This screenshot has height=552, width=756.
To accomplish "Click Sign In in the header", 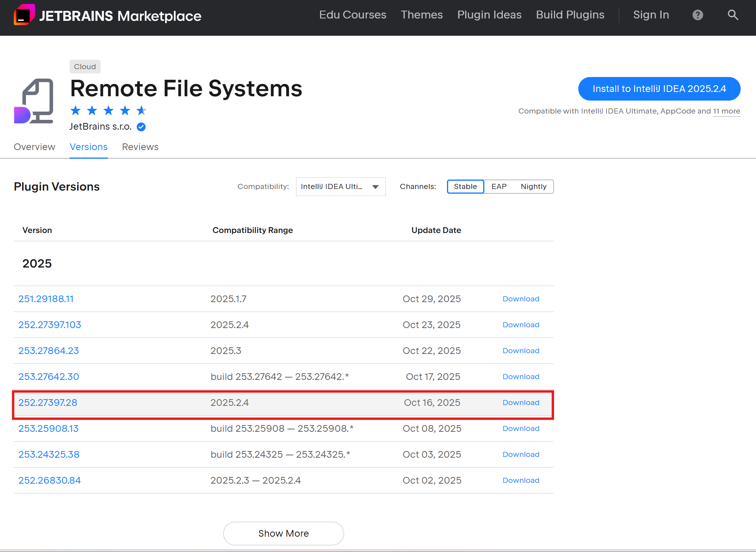I will coord(651,15).
